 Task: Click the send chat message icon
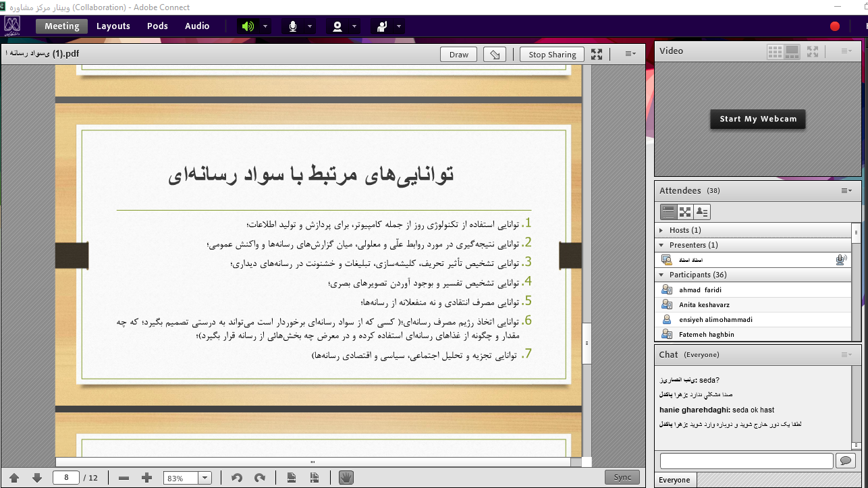(844, 460)
